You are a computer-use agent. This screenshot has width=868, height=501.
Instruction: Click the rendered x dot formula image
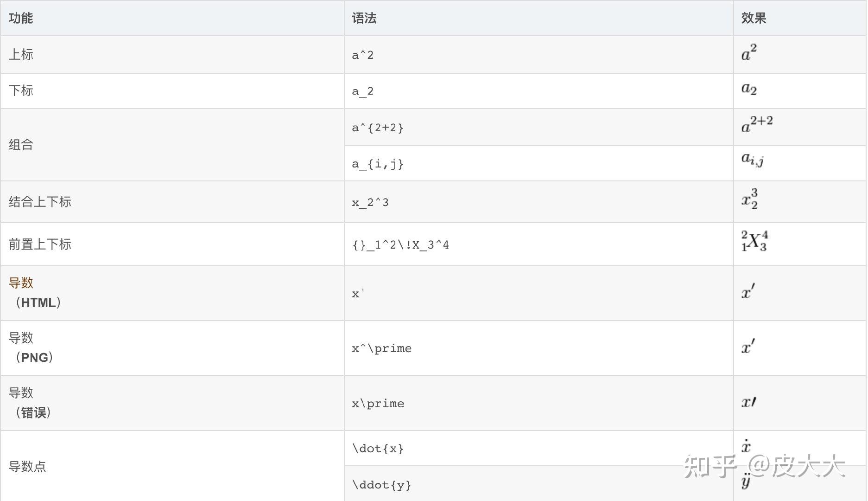[746, 446]
